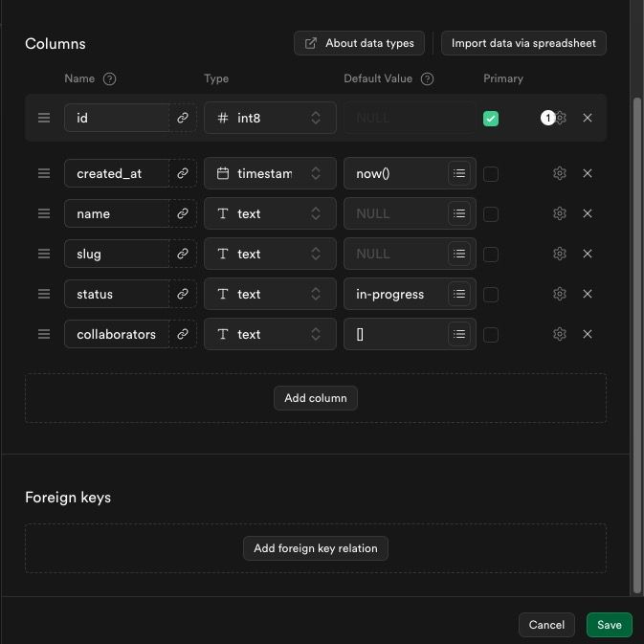Screen dimensions: 644x644
Task: Open settings gear for created_at column
Action: pos(560,173)
